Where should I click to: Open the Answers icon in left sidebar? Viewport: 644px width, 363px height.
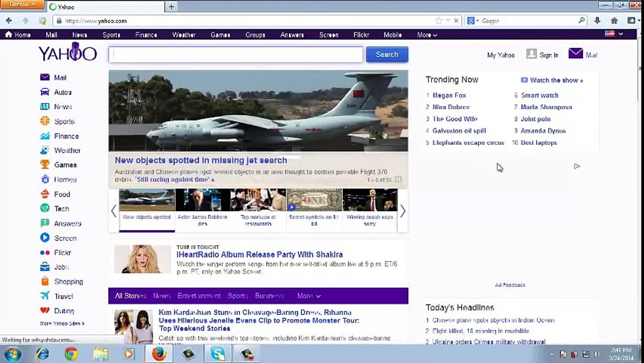45,223
